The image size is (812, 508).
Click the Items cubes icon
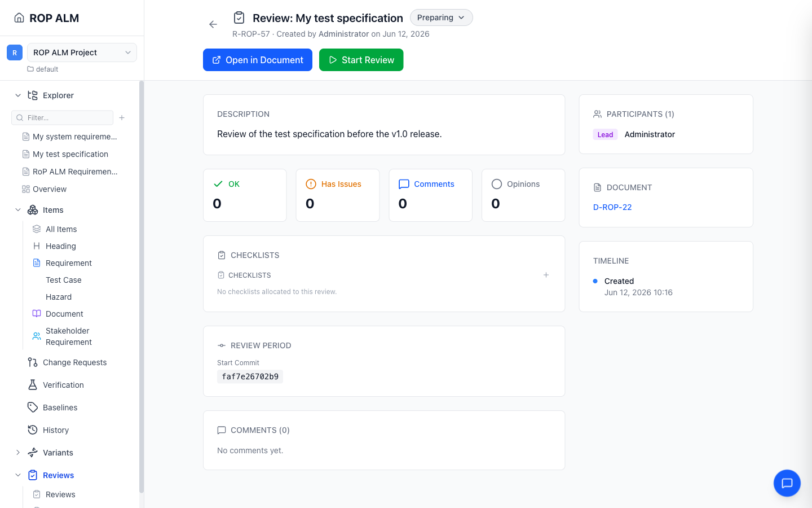tap(33, 210)
